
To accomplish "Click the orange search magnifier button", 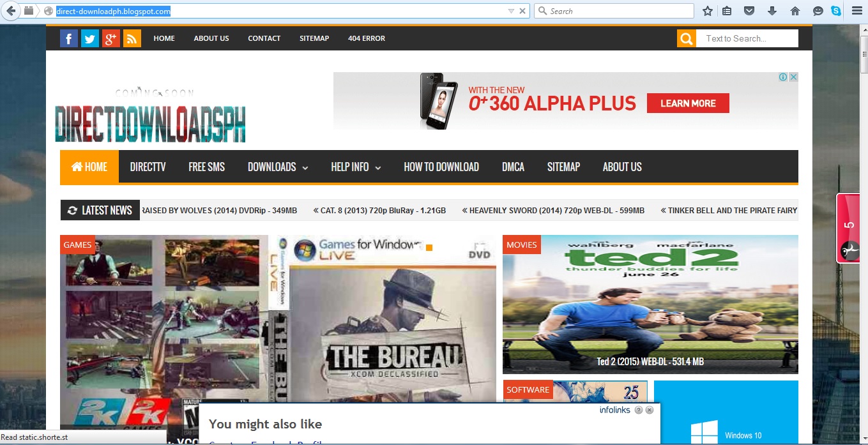I will 686,38.
